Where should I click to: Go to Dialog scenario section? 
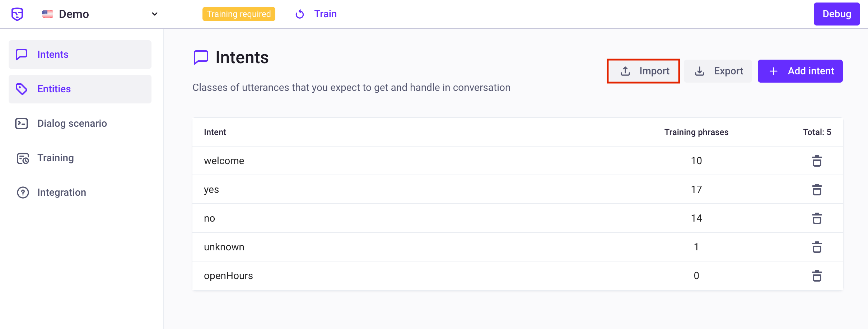coord(80,124)
